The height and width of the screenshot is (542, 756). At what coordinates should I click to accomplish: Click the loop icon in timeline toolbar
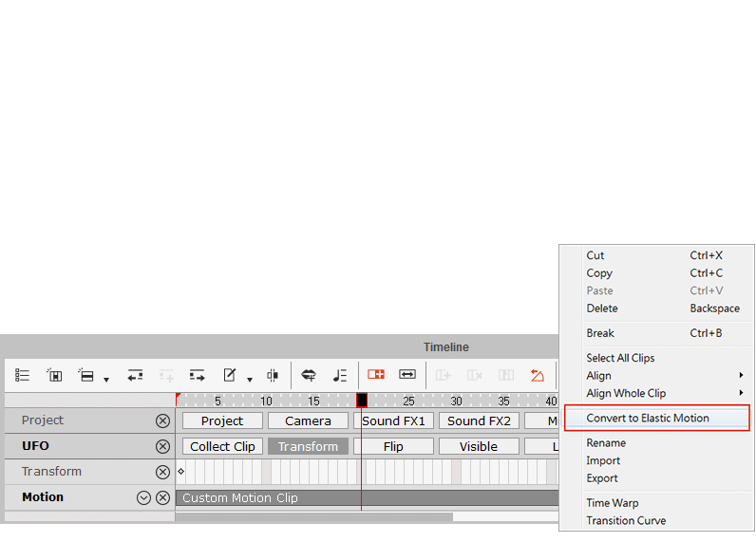(x=309, y=375)
